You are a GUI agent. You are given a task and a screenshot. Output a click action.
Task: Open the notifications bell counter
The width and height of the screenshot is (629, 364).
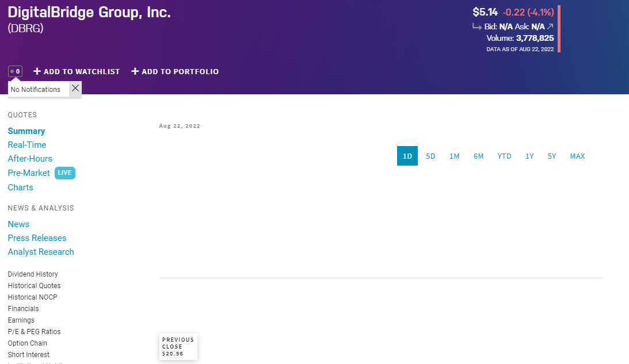click(x=15, y=72)
